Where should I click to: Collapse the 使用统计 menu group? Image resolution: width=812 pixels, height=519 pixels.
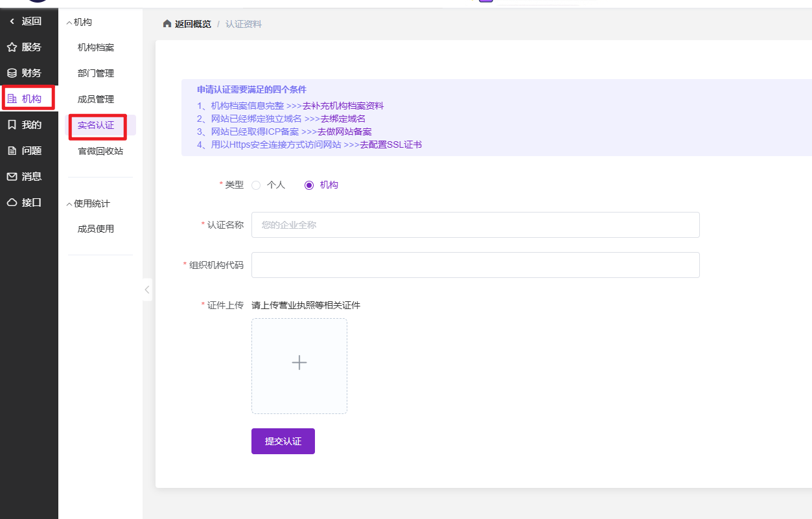tap(69, 204)
